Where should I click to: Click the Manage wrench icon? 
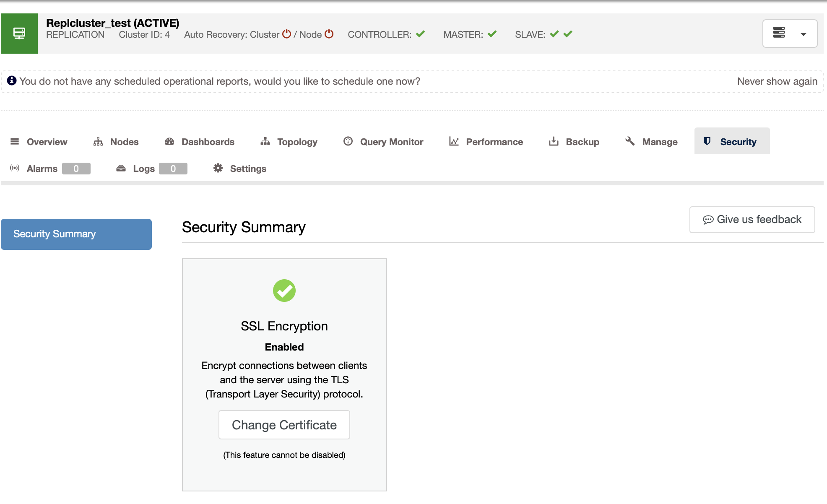coord(630,141)
